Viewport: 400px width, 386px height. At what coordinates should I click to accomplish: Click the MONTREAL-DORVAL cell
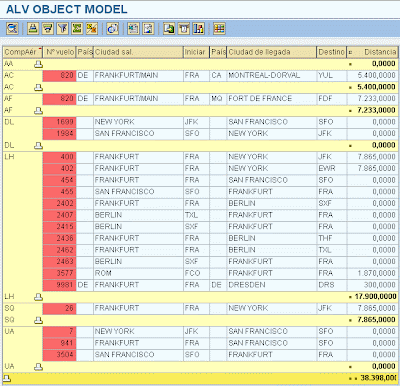coord(271,76)
